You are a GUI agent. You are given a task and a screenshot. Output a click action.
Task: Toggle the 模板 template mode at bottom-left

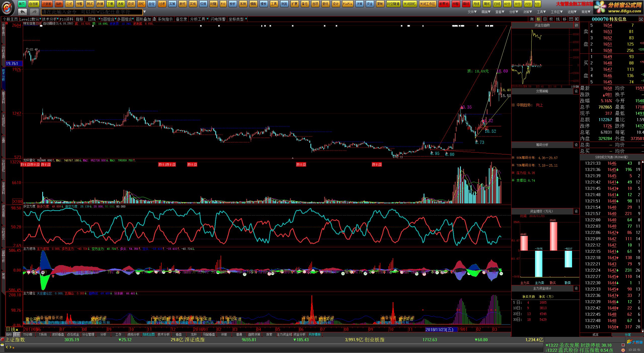(17, 335)
